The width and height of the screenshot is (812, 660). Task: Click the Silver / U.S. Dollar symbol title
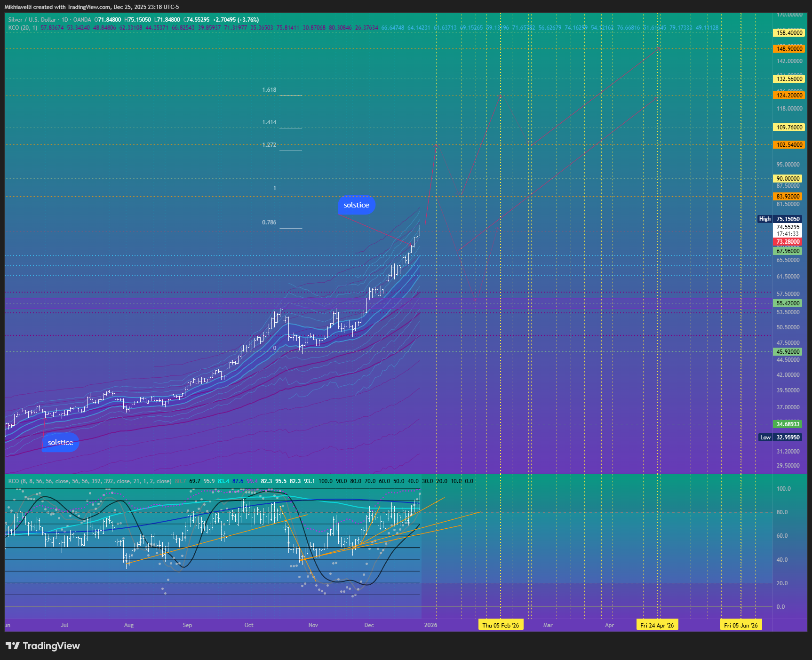pyautogui.click(x=32, y=20)
